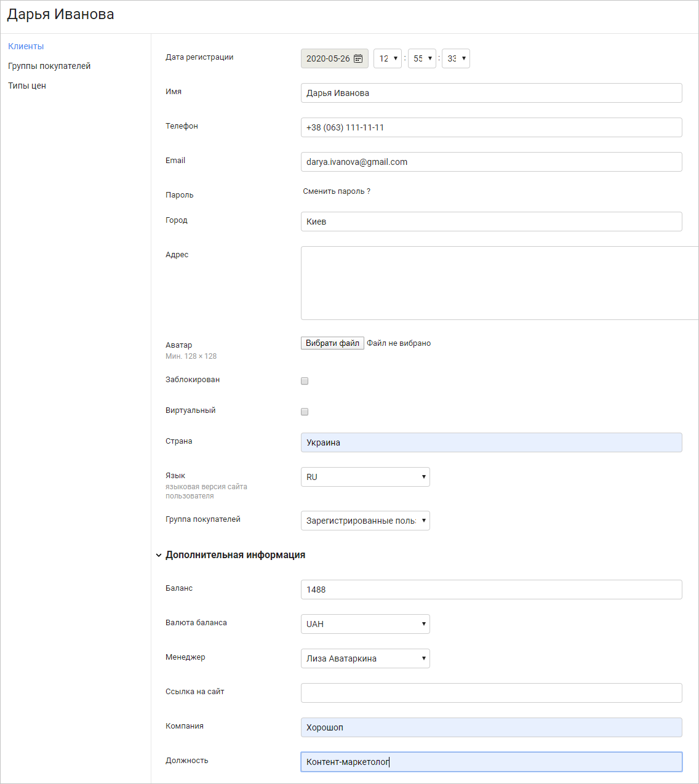Open the Менеджер dropdown
This screenshot has height=784, width=699.
coord(365,658)
